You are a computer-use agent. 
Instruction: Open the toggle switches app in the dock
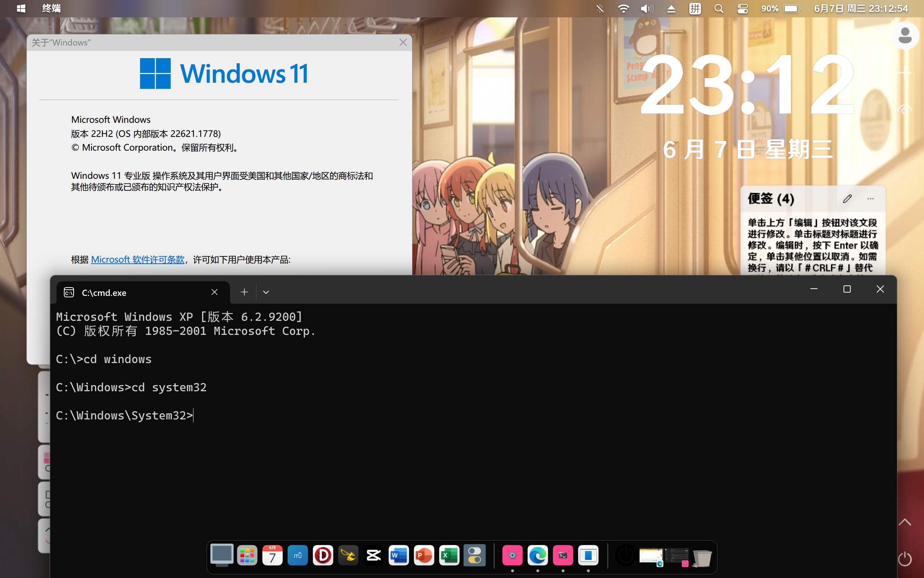click(475, 556)
